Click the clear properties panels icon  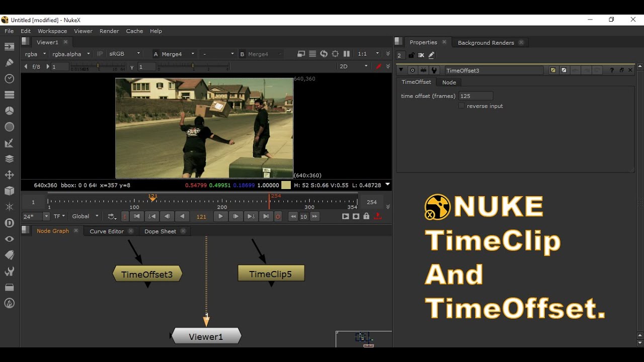(x=421, y=55)
